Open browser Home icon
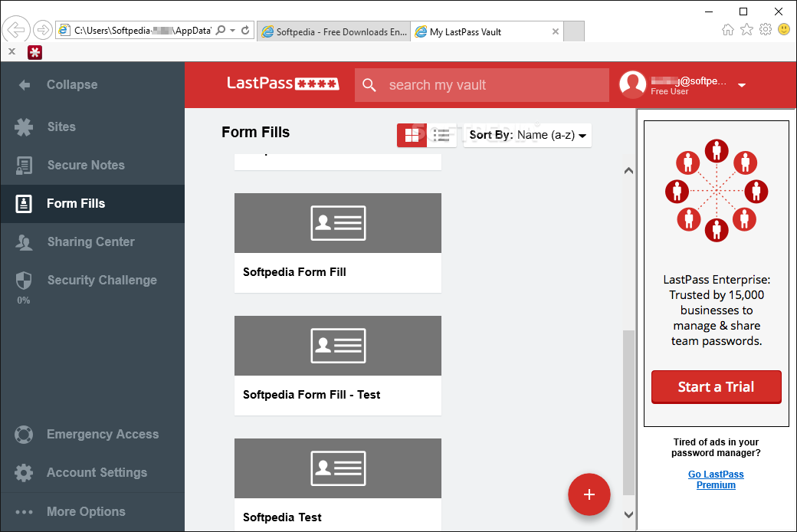This screenshot has height=532, width=797. [728, 30]
